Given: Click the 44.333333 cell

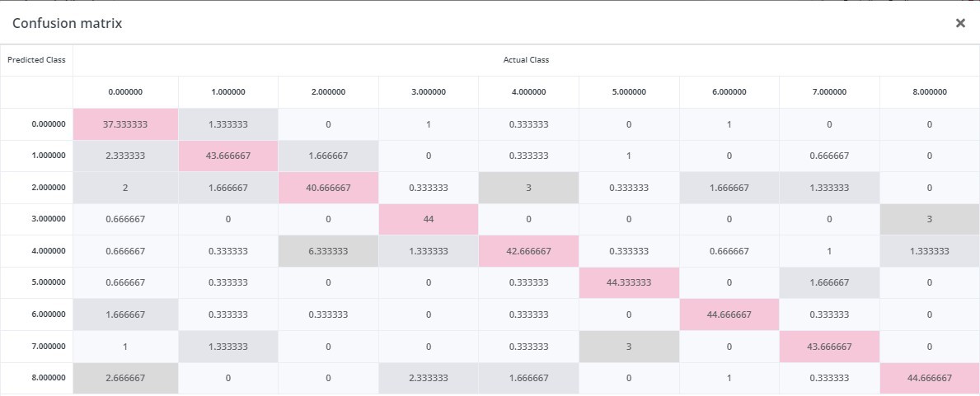Looking at the screenshot, I should click(x=629, y=282).
